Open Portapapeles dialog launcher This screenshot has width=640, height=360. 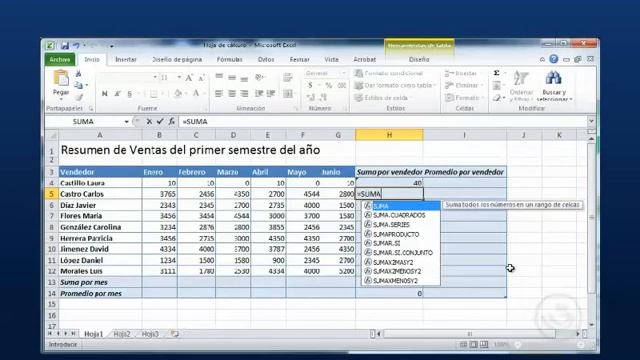91,109
